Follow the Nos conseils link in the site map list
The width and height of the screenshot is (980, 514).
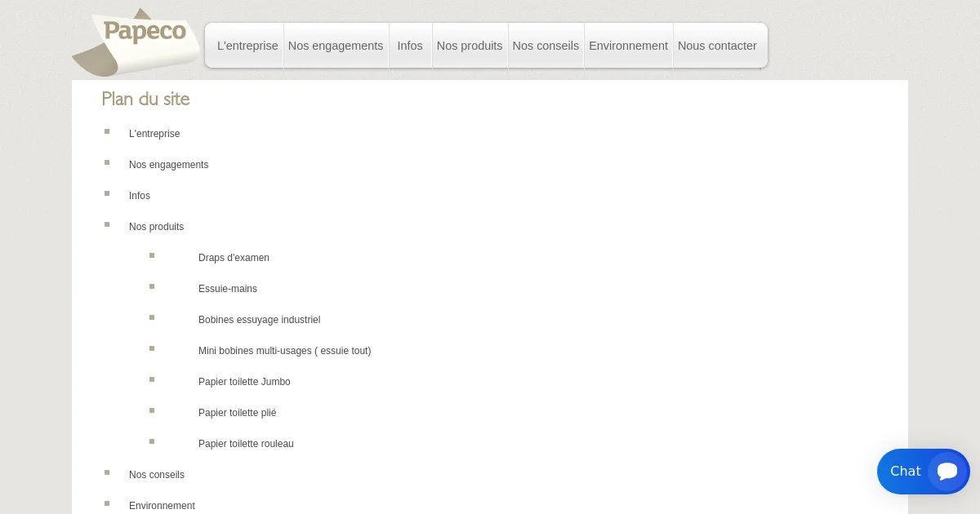tap(157, 475)
